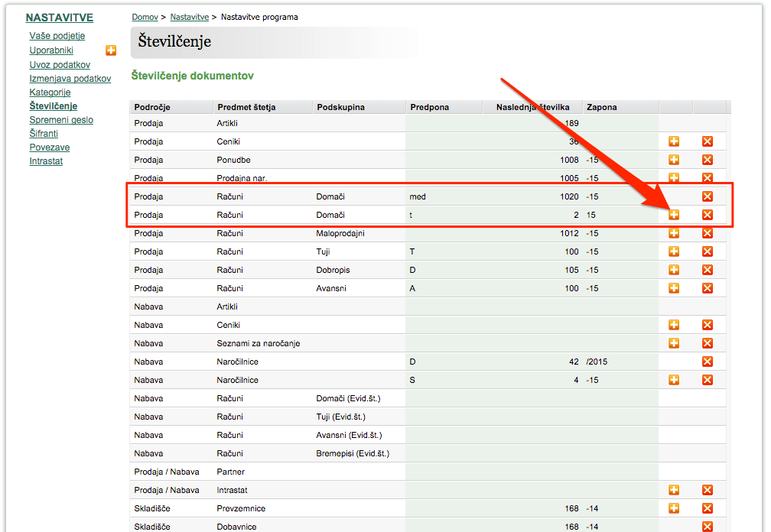Delete the Prevzemnice numbering row
The height and width of the screenshot is (532, 771).
pyautogui.click(x=707, y=508)
